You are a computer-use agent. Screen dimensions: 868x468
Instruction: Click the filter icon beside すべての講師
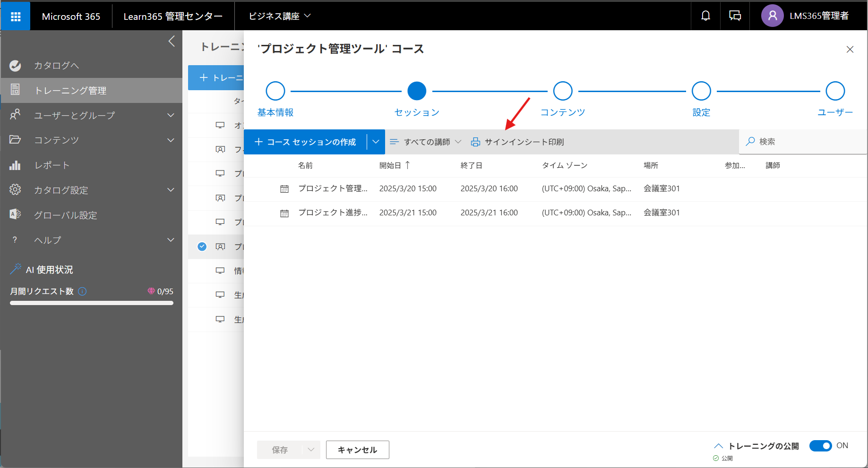click(394, 142)
